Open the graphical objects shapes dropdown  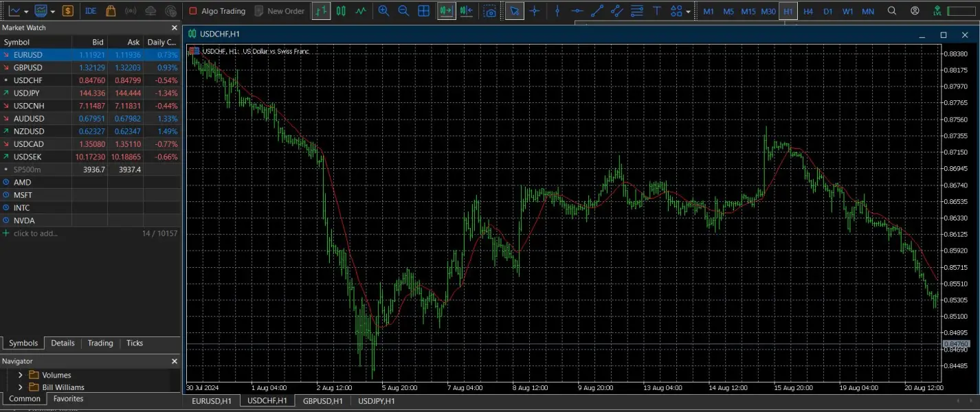[x=680, y=11]
